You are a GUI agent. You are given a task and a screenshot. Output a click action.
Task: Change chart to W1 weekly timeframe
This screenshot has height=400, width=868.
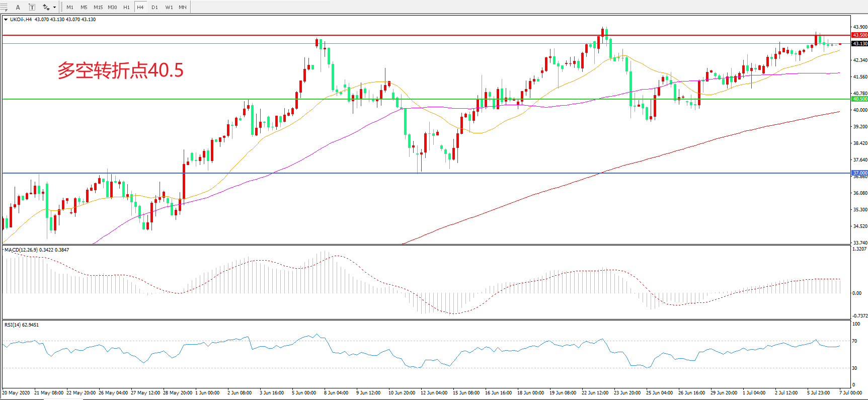169,7
